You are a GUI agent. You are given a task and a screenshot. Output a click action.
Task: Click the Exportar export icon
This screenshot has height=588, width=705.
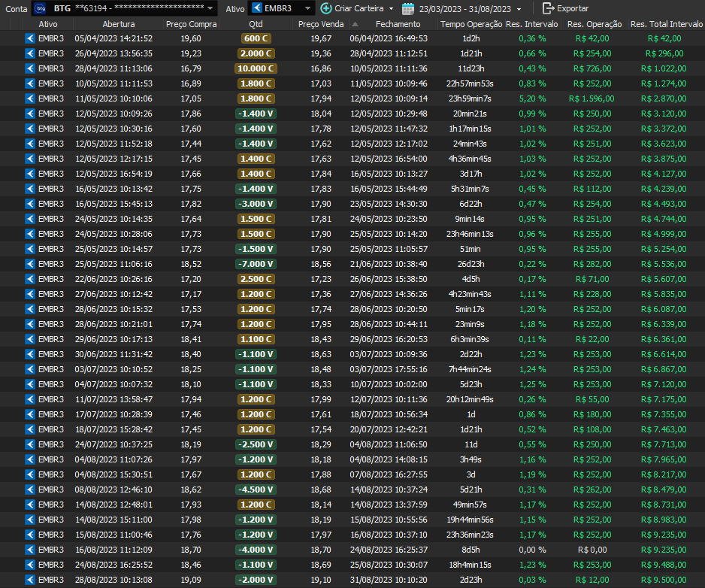point(548,8)
